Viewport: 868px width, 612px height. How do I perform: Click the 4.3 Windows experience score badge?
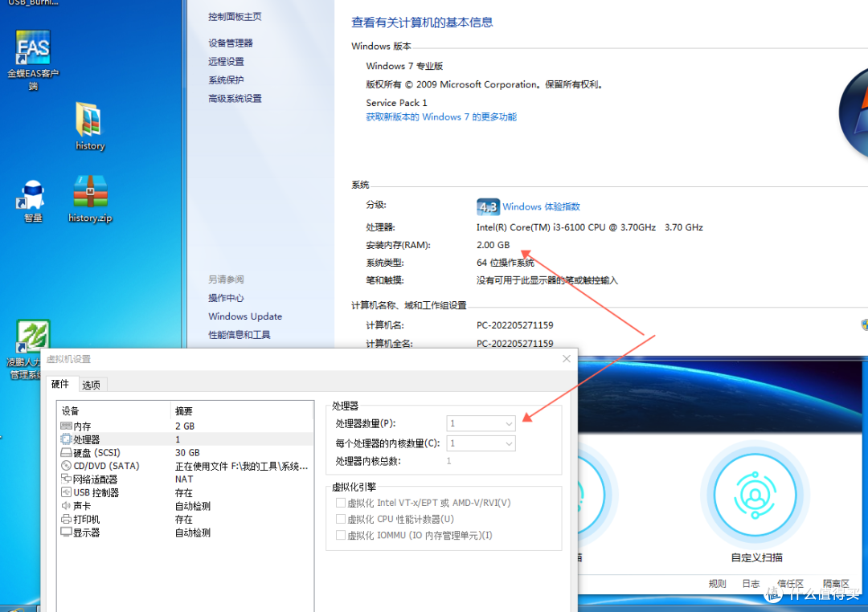(x=488, y=207)
